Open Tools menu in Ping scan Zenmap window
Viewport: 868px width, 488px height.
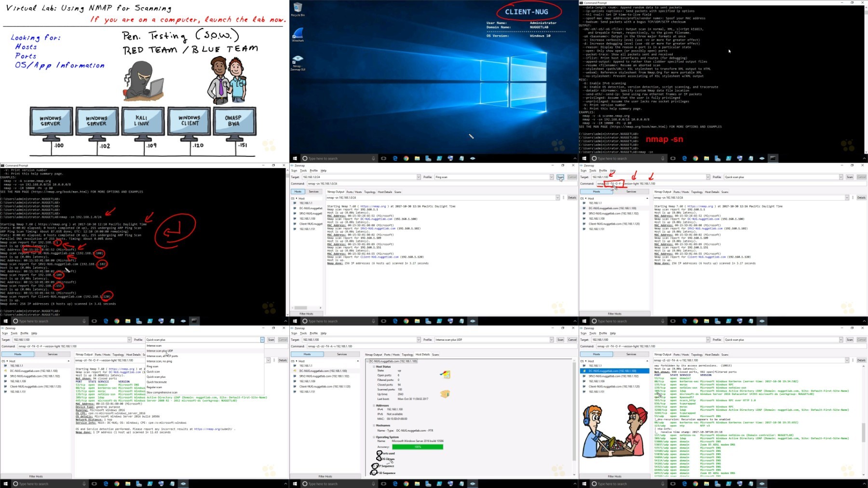tap(303, 170)
